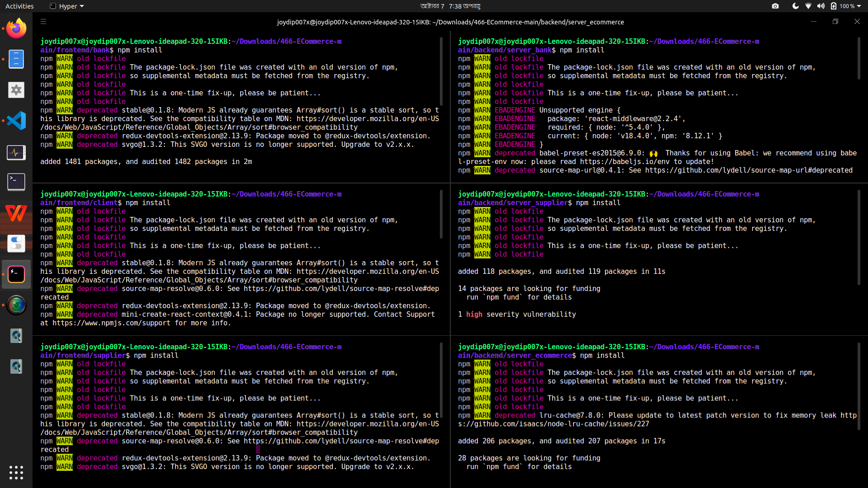
Task: Restore down the Hyper window
Action: [x=835, y=21]
